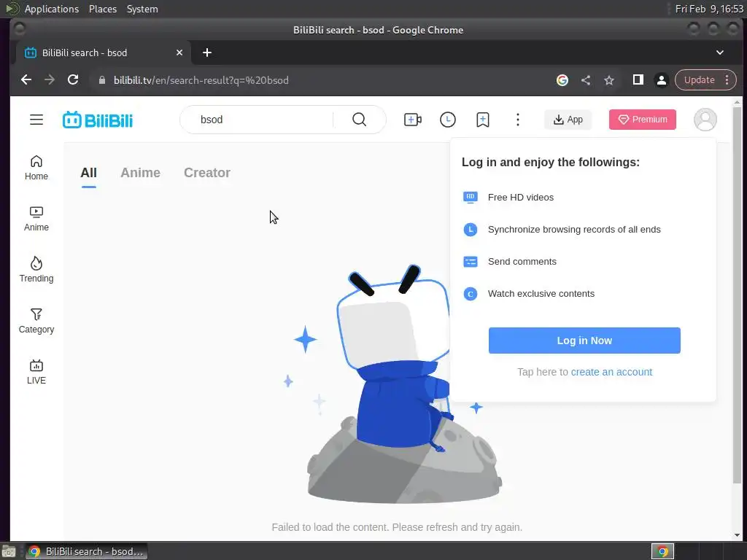
Task: Click Chrome forward arrow
Action: pyautogui.click(x=50, y=80)
